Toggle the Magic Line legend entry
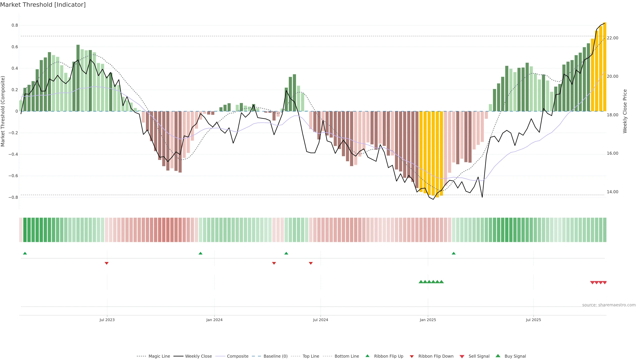Viewport: 644px width, 362px height. pos(159,356)
